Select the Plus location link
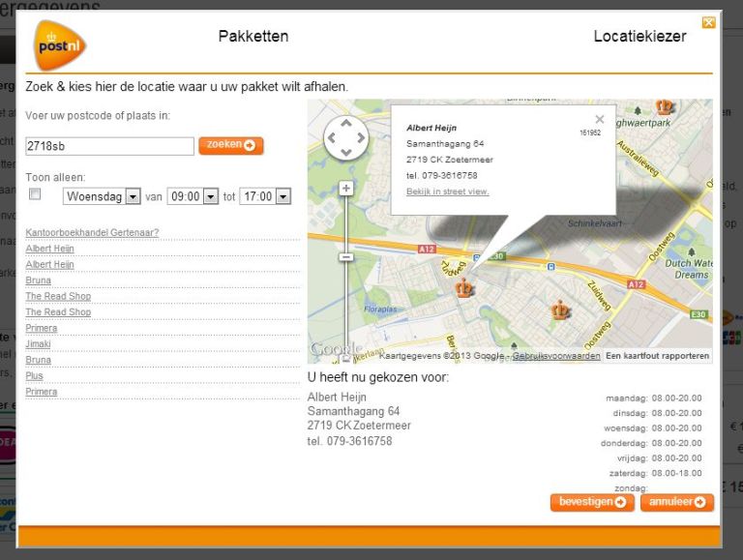Viewport: 743px width, 560px height. pyautogui.click(x=34, y=375)
